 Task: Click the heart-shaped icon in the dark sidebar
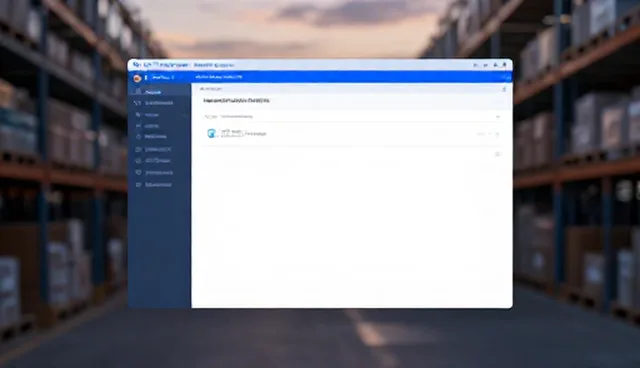(138, 173)
